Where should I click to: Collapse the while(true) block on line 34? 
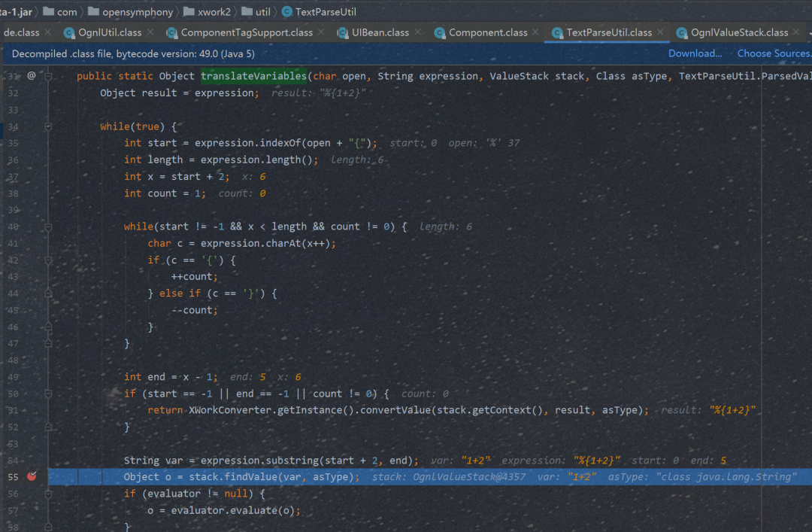point(48,126)
